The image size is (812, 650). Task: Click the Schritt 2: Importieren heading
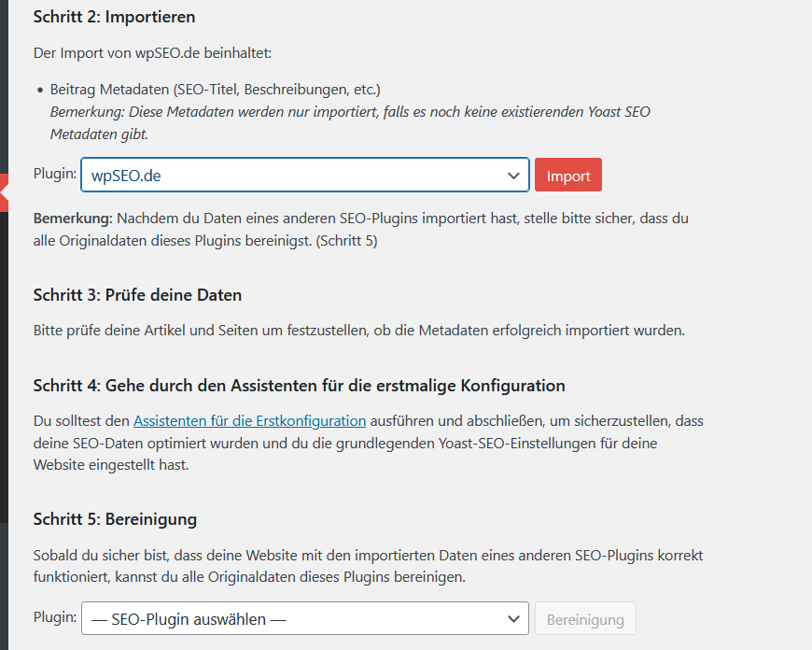[x=114, y=17]
